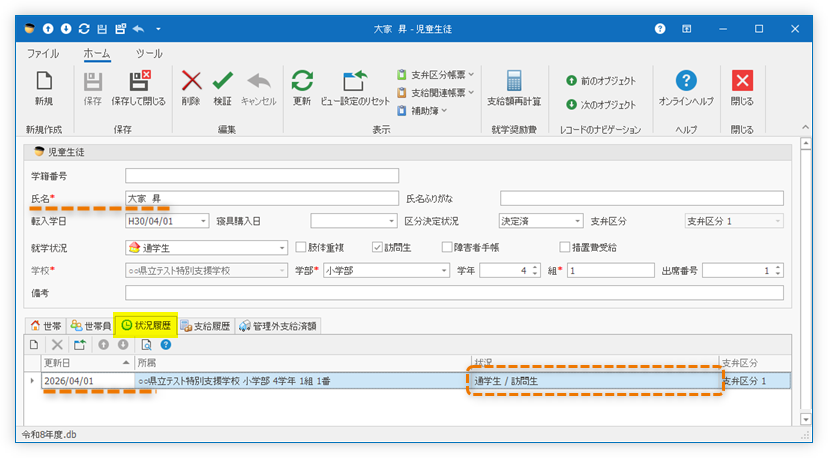Viewport: 828px width, 458px height.
Task: Open オンラインヘルプ help icon
Action: point(686,81)
